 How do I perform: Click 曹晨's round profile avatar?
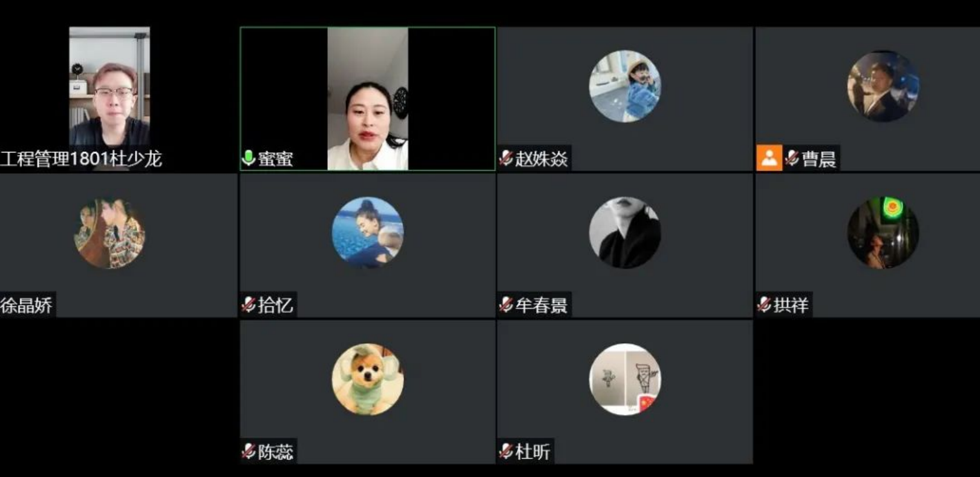(x=883, y=86)
